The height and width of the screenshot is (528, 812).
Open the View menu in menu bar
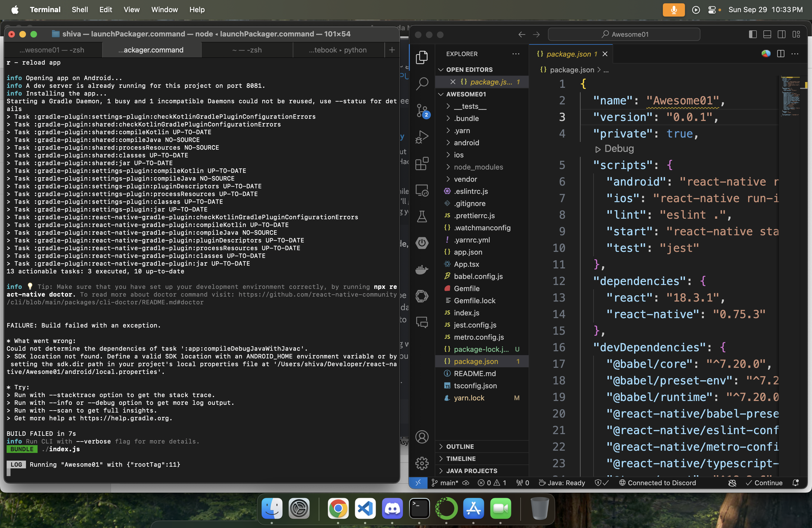[x=131, y=10]
